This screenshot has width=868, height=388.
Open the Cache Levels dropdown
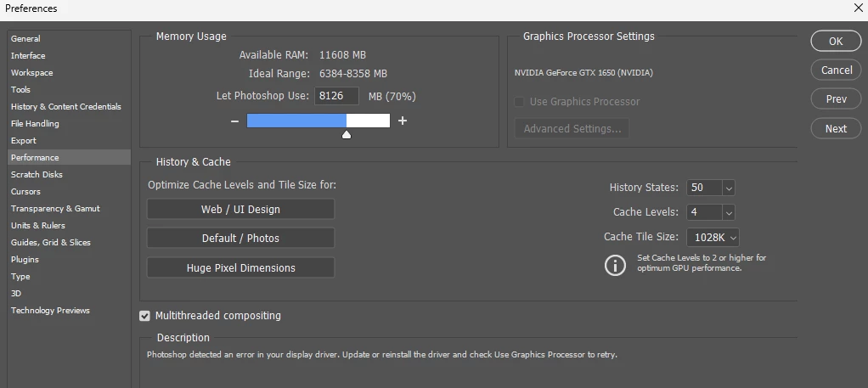tap(729, 212)
